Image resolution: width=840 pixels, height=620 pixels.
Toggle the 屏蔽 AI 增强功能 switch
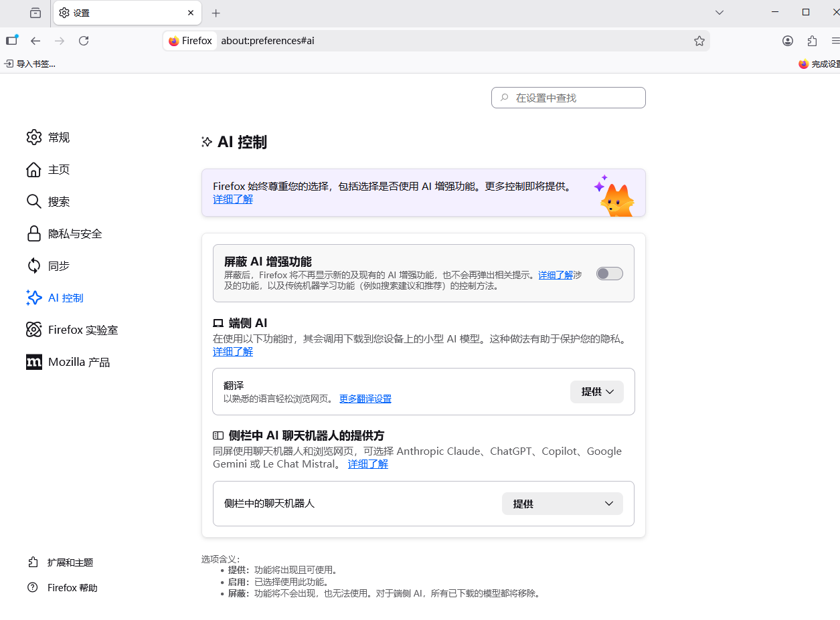(609, 274)
